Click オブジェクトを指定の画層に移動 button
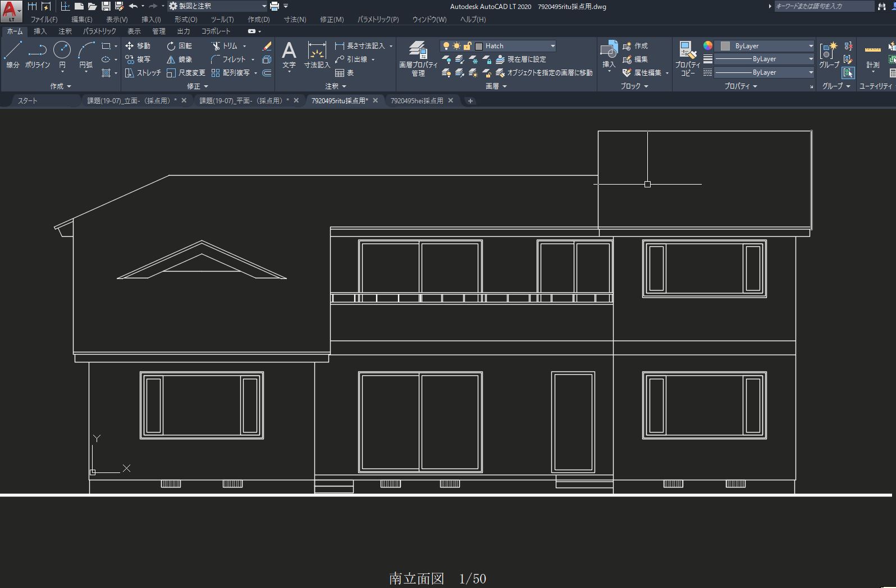The height and width of the screenshot is (588, 896). 544,73
